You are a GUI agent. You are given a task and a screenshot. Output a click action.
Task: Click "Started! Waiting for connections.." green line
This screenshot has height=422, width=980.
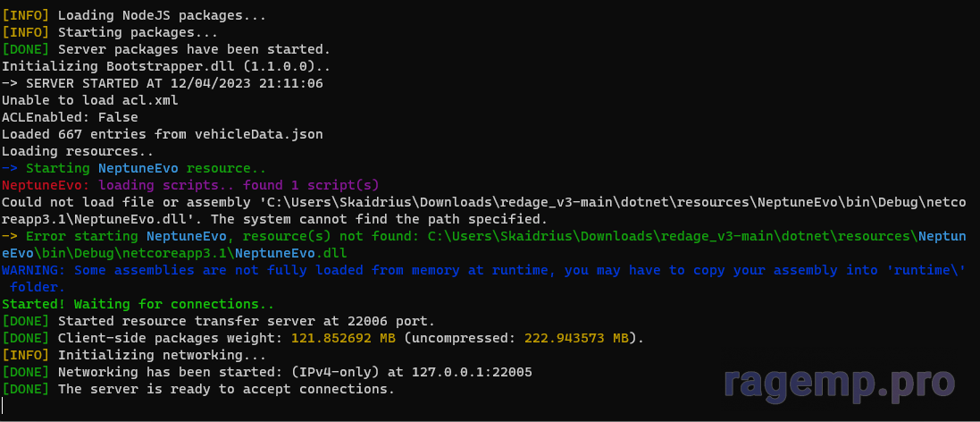(138, 304)
